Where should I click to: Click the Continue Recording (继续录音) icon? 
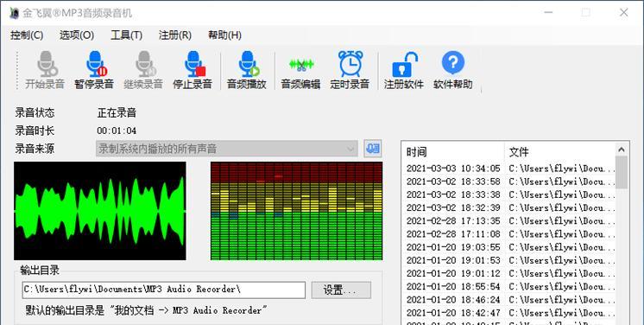point(145,64)
